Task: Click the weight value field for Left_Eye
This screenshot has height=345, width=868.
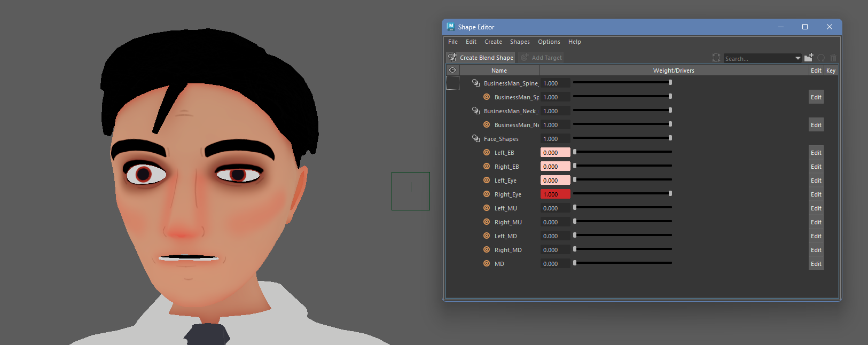Action: click(556, 181)
